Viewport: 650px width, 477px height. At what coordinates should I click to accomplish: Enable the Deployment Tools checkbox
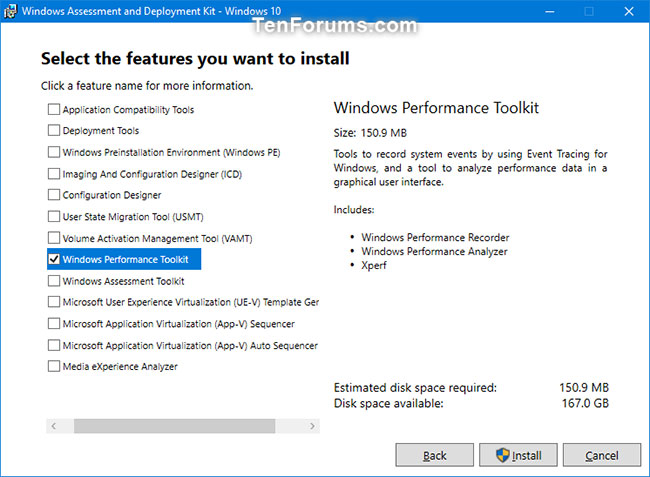point(54,131)
